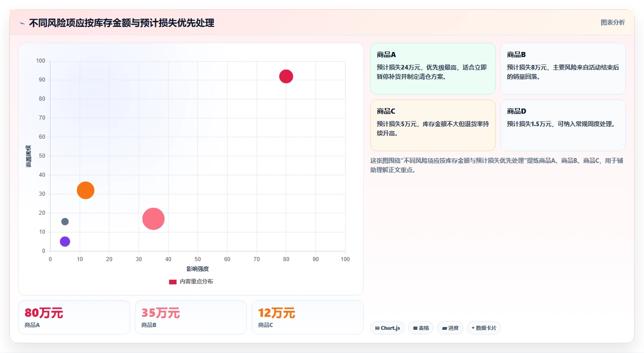The height and width of the screenshot is (353, 644).
Task: Click the icon in the Chart.js tag
Action: coord(377,328)
